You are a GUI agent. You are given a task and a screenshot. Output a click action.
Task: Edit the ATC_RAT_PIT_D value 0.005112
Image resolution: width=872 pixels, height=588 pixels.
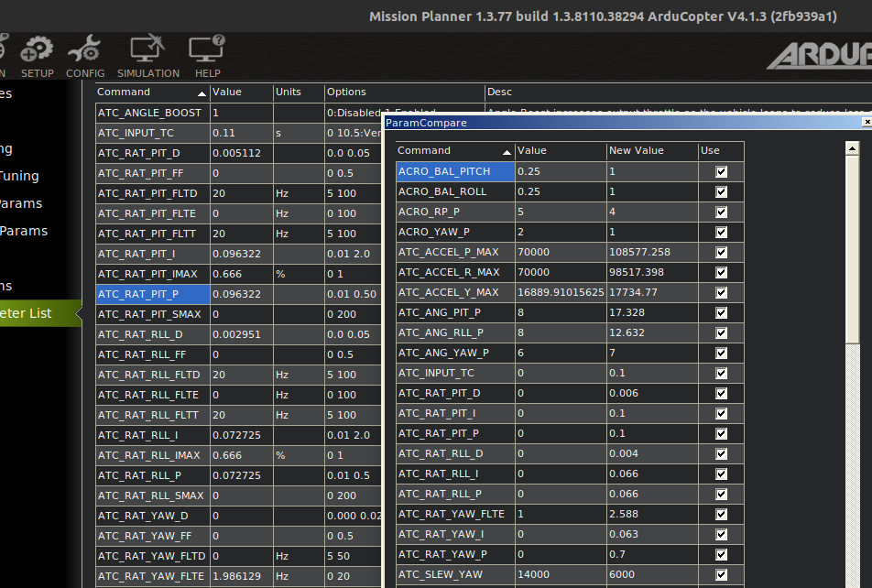coord(242,153)
